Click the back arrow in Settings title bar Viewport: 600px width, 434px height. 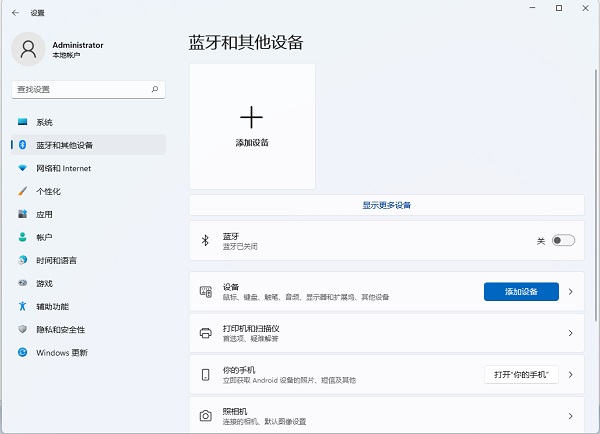[x=15, y=13]
